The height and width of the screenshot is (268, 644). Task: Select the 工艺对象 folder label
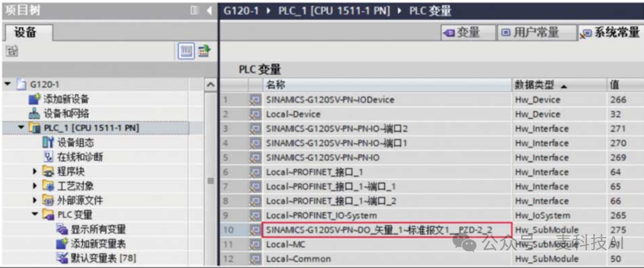pyautogui.click(x=75, y=186)
